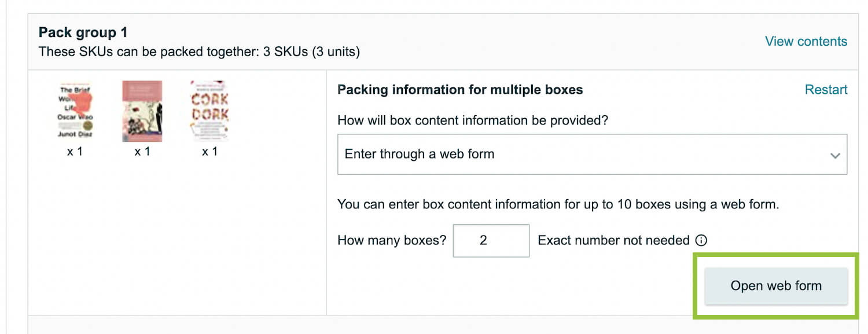Click the chevron arrow of the content dropdown

(x=835, y=155)
